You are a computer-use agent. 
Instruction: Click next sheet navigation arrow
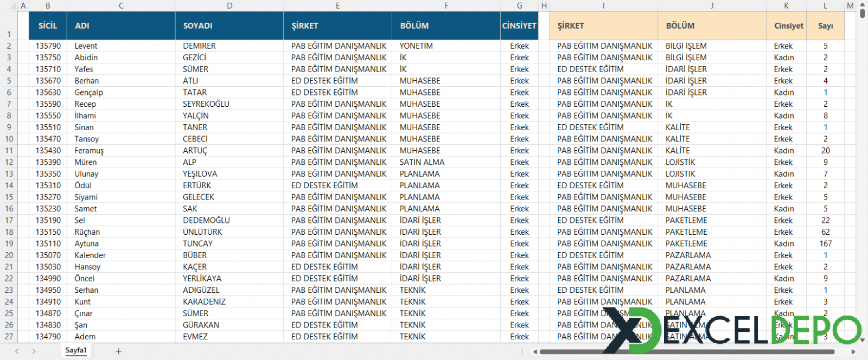[34, 351]
